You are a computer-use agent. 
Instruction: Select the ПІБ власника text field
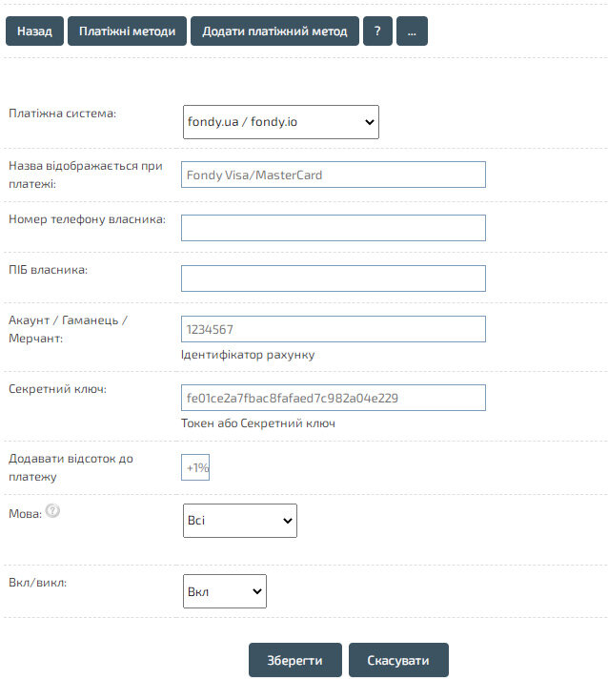point(333,278)
